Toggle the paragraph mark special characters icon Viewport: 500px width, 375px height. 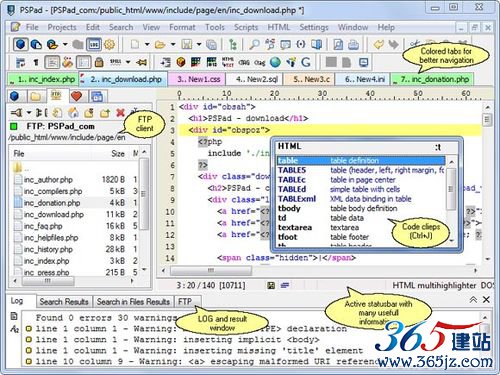pyautogui.click(x=36, y=62)
